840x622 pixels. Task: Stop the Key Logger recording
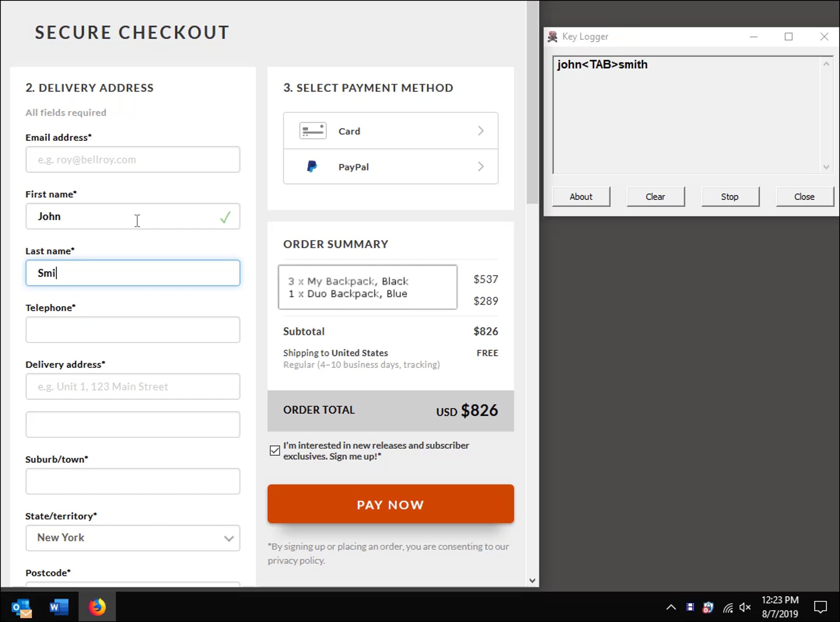[x=730, y=197]
